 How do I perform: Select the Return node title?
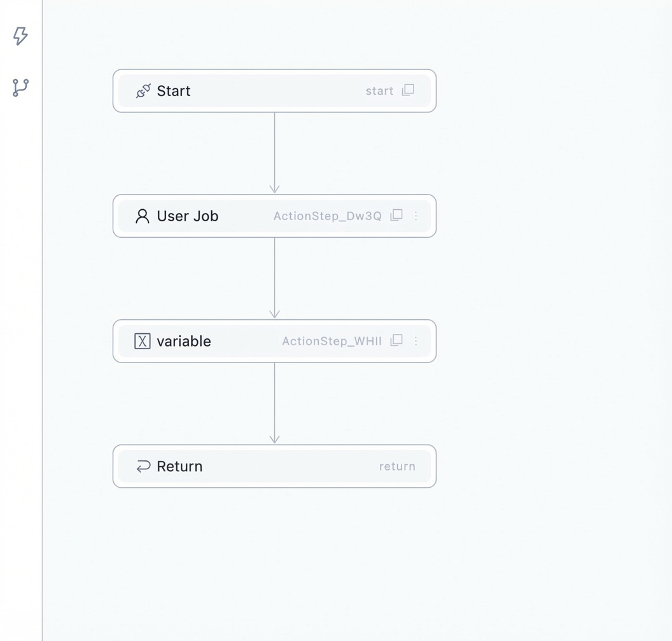click(x=179, y=466)
